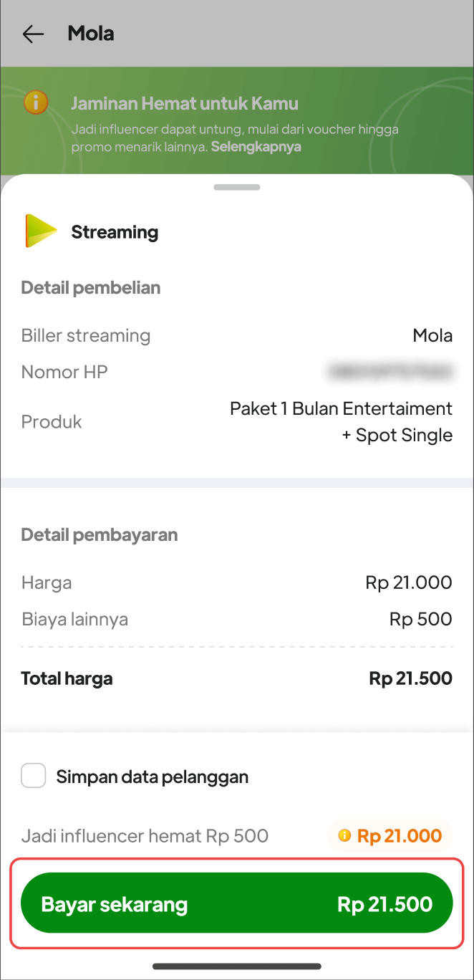The image size is (474, 980).
Task: Tap the Biaya lainnya Rp 500 value
Action: [x=420, y=619]
